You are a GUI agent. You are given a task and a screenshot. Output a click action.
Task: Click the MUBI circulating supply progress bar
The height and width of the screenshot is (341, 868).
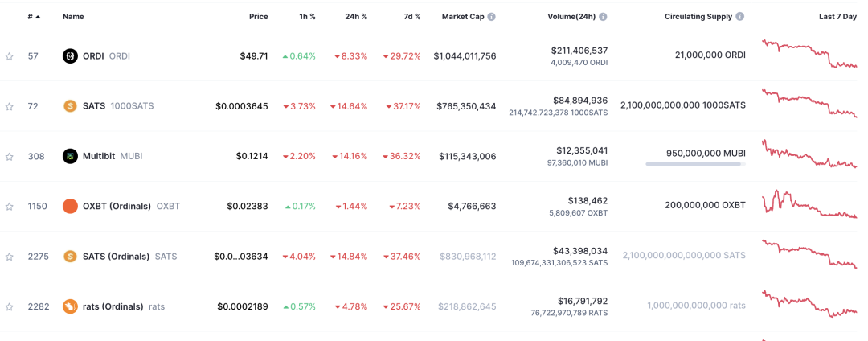coord(694,165)
